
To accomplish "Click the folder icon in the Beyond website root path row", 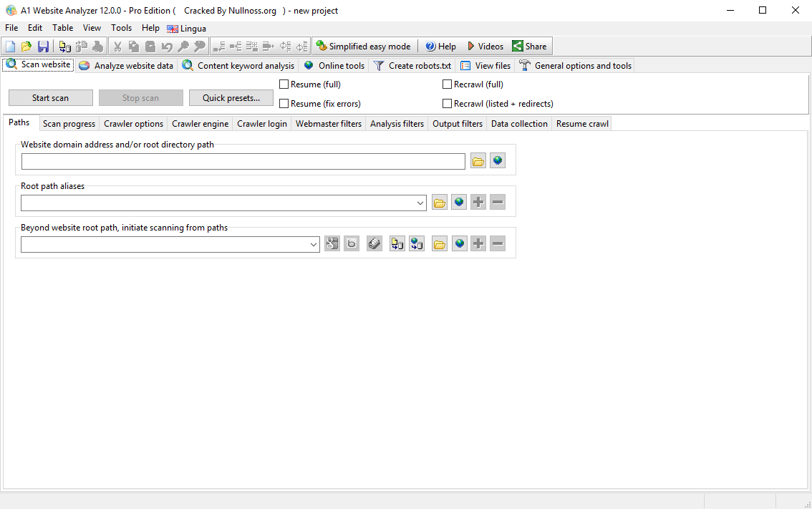I will (x=440, y=244).
